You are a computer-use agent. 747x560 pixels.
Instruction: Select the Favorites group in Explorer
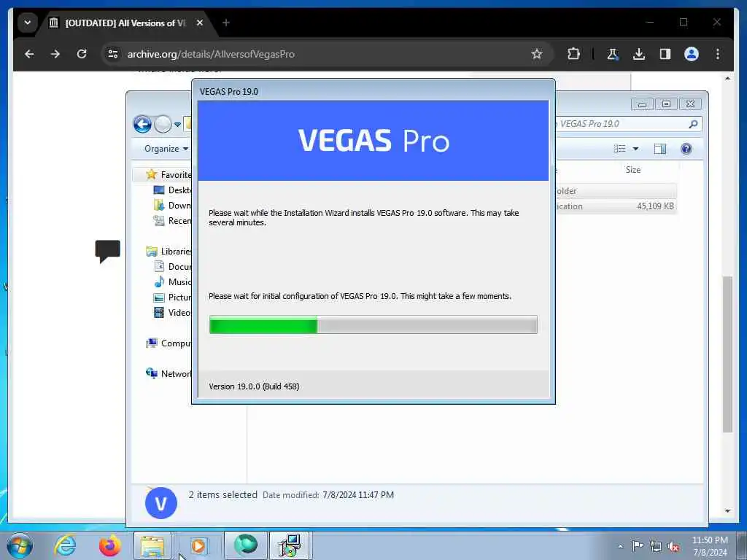169,175
